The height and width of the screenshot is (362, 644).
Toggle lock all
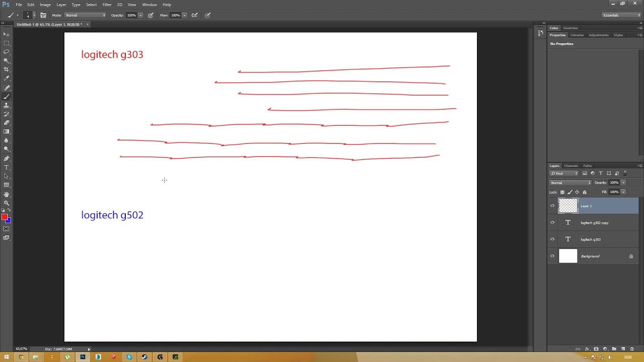point(585,192)
